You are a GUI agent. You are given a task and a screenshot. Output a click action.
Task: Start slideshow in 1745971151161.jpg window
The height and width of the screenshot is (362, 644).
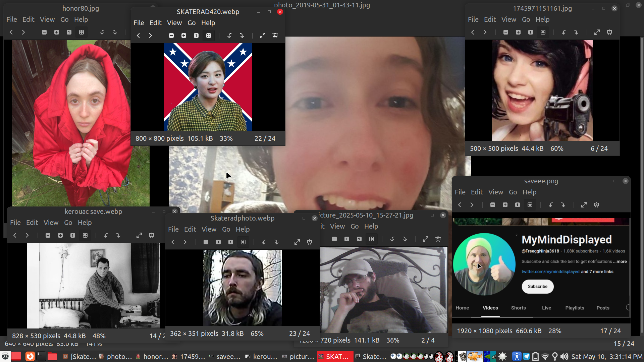click(609, 32)
